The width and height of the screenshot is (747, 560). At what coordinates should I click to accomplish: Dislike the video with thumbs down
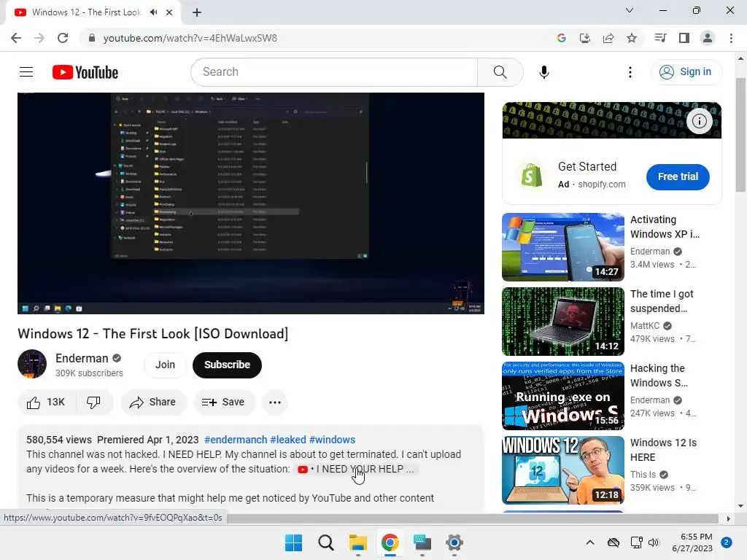coord(93,402)
